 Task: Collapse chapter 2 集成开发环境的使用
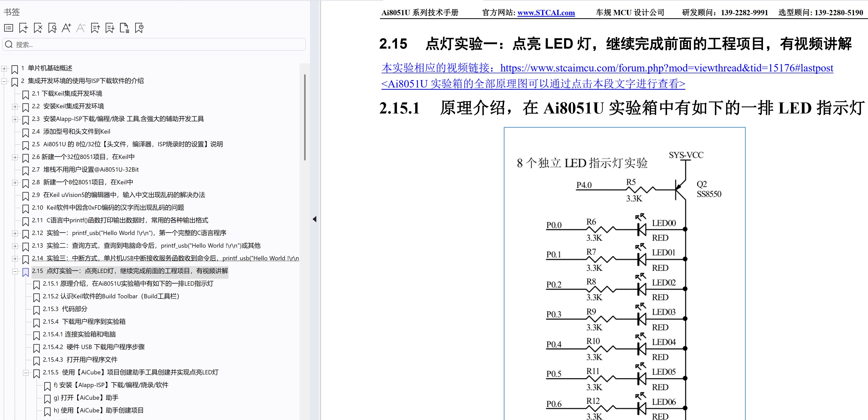[x=4, y=81]
